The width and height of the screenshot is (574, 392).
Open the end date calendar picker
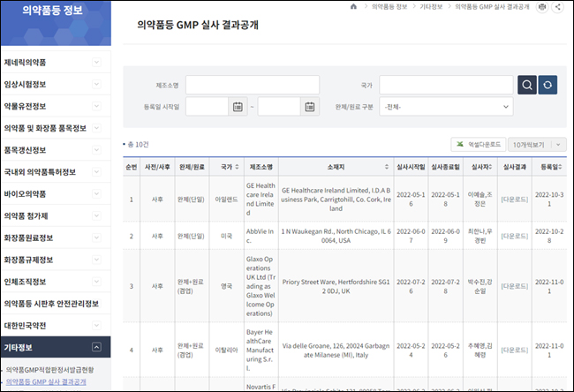pyautogui.click(x=310, y=107)
